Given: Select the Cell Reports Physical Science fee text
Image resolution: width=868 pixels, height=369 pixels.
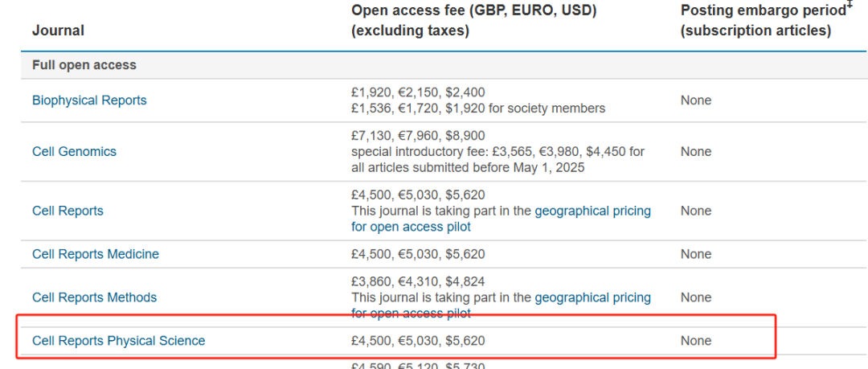Looking at the screenshot, I should tap(418, 340).
